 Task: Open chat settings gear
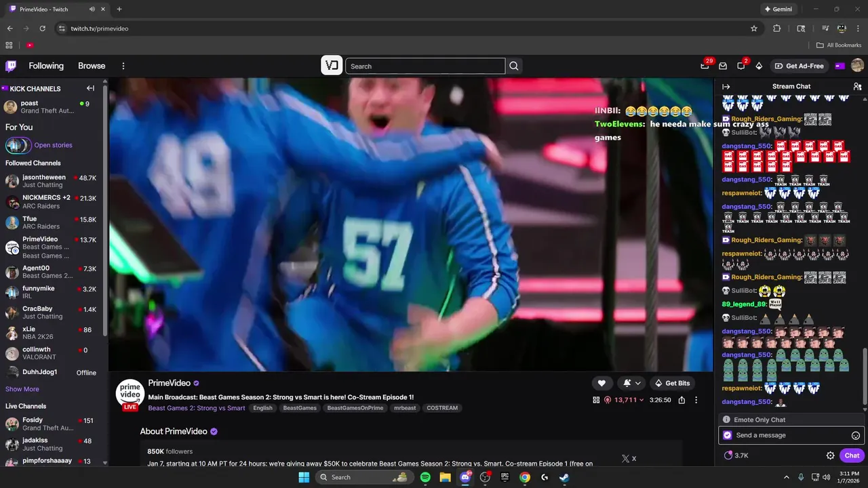coord(830,455)
